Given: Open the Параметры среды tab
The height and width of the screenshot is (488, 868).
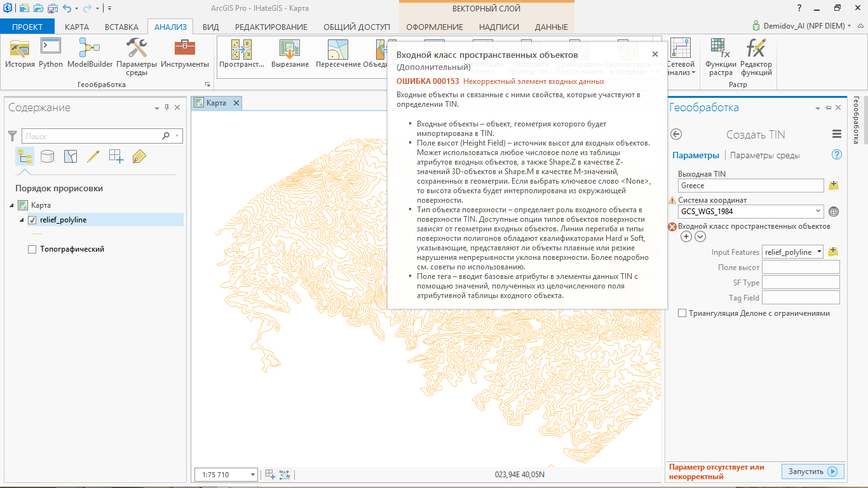Looking at the screenshot, I should [x=764, y=155].
